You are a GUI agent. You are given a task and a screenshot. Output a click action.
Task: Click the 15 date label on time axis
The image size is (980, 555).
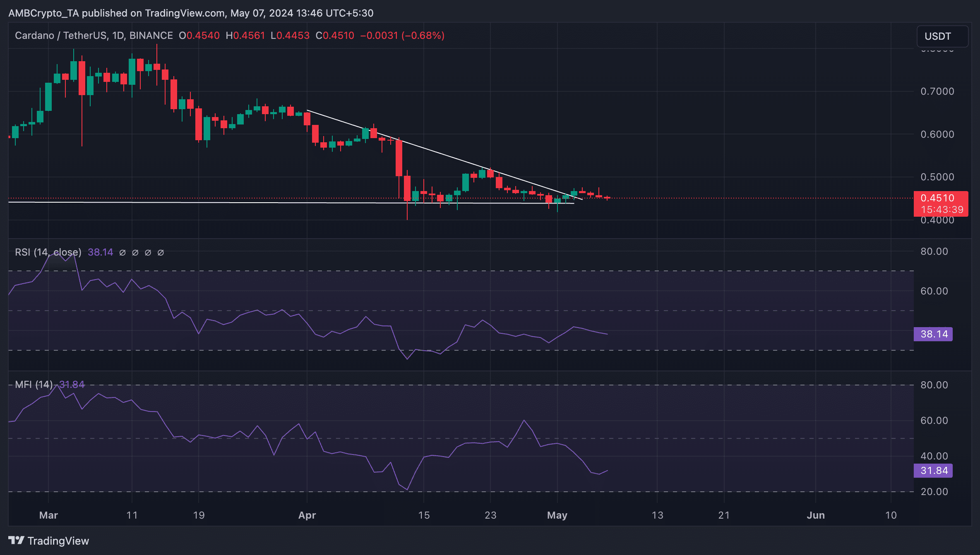click(x=424, y=515)
